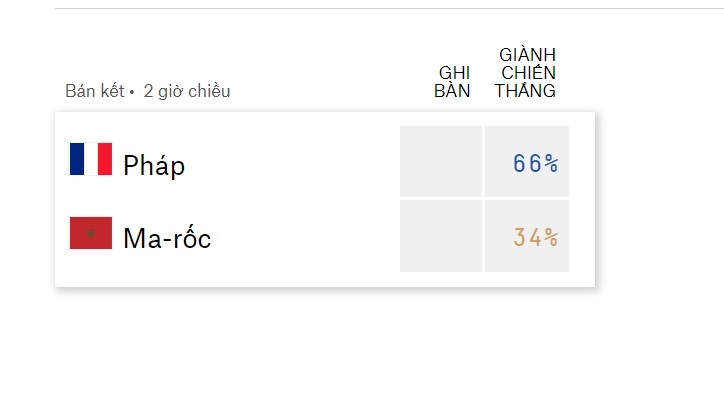Viewport: 724px width, 412px height.
Task: Click the empty GHI BÀN cell for Pháp
Action: click(x=441, y=162)
